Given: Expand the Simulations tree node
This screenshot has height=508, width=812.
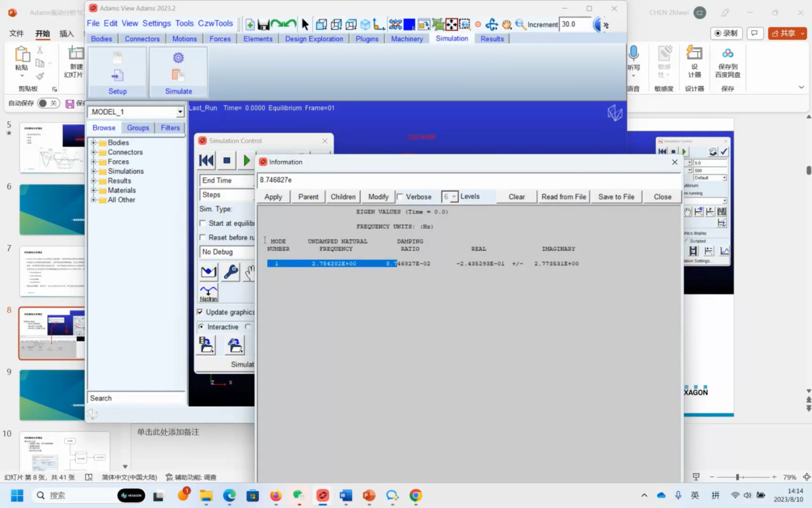Looking at the screenshot, I should (x=94, y=171).
